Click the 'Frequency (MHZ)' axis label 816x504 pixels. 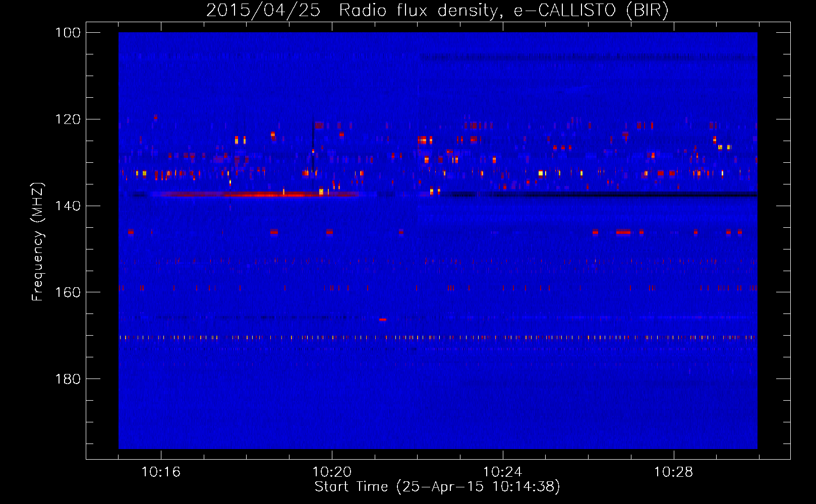coord(38,242)
